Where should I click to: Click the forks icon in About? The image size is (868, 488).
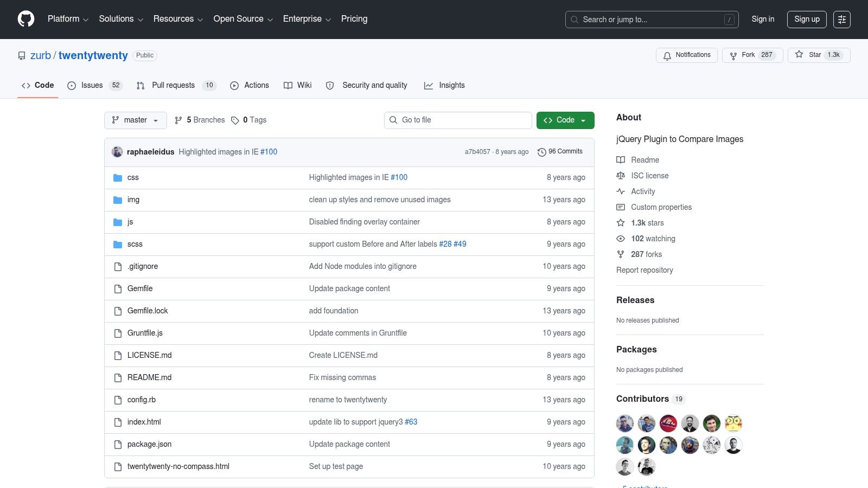pyautogui.click(x=621, y=254)
